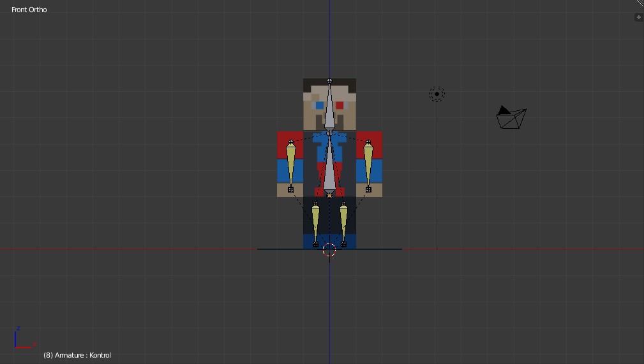Click the orange root joint at hips
Screen dimensions: 644x364
329,195
